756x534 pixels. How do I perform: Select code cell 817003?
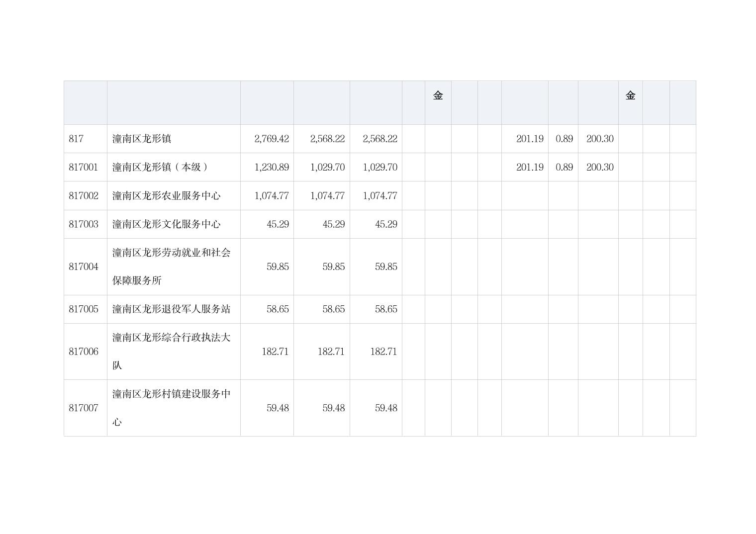coord(84,224)
